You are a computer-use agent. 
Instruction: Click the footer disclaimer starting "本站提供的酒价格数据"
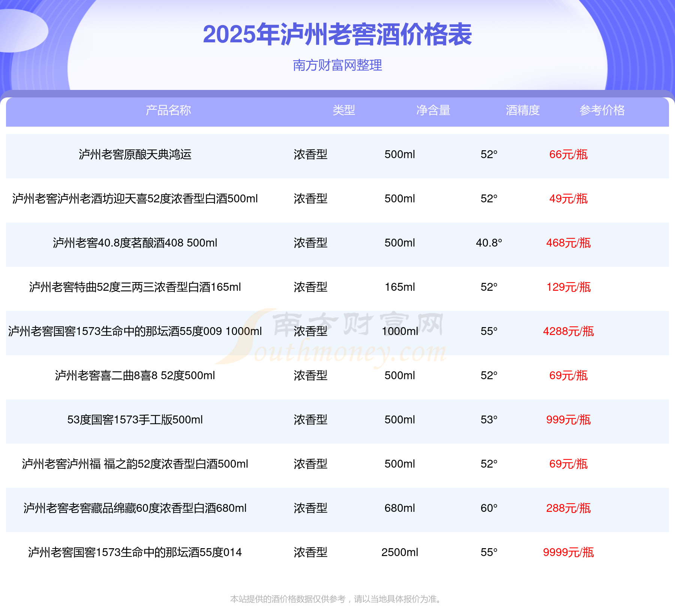[337, 599]
